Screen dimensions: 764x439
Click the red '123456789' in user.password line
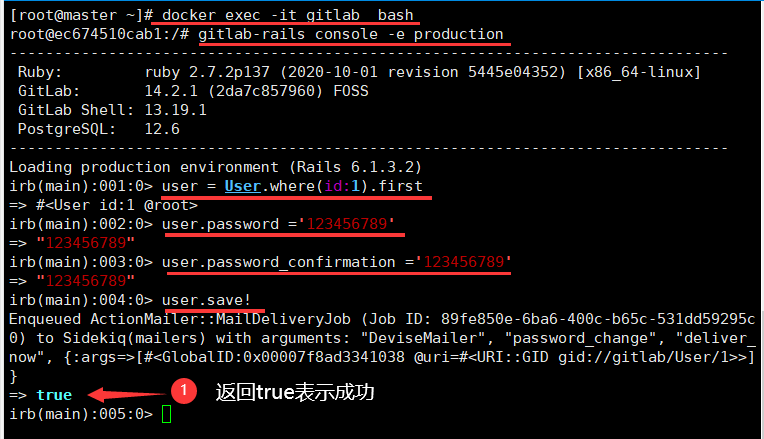click(x=346, y=224)
